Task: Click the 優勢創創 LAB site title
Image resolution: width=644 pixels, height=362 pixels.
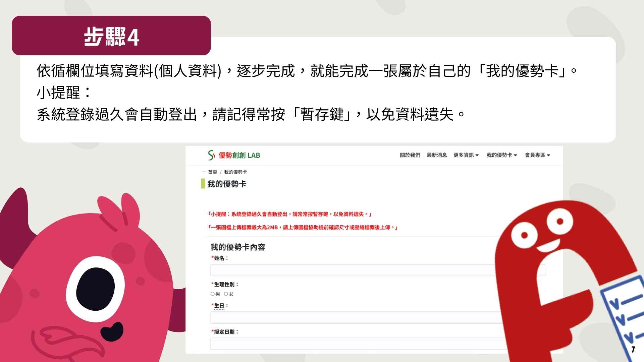Action: 239,155
